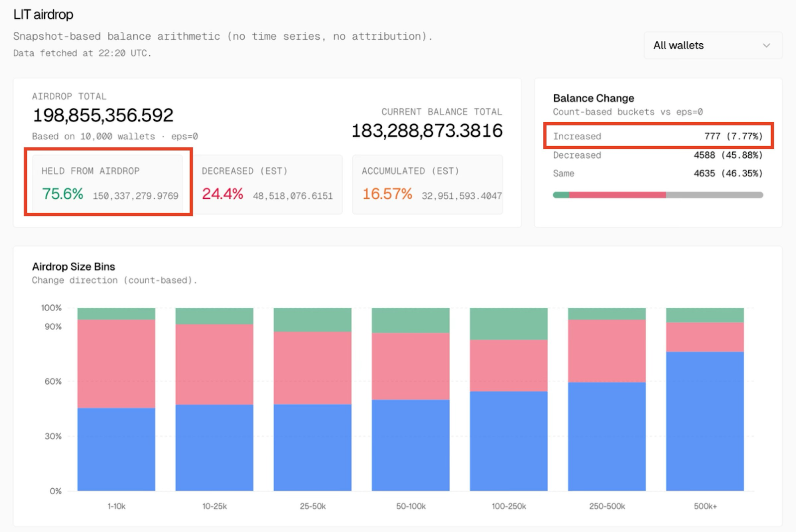Open the Accumulated (Est) details
The width and height of the screenshot is (796, 532).
(x=427, y=184)
